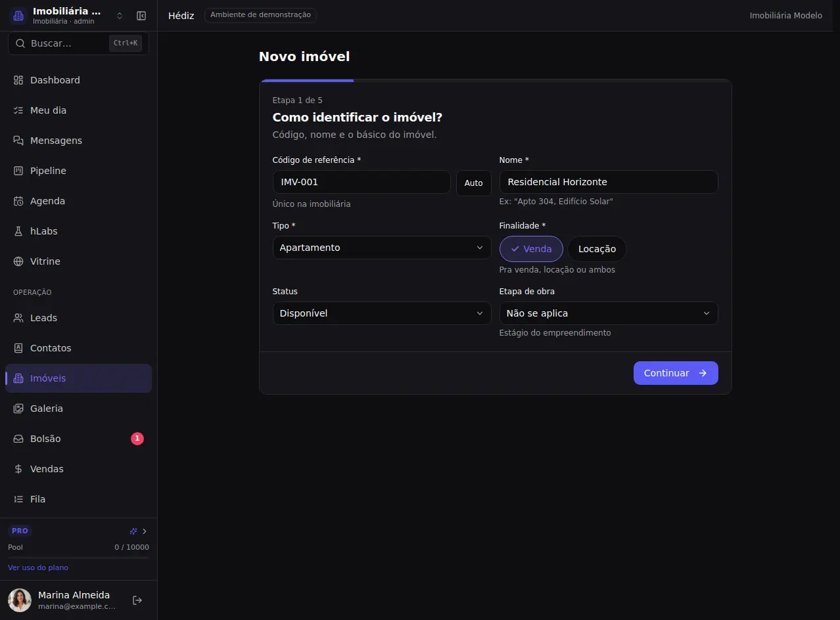840x620 pixels.
Task: Click the Pool usage progress bar
Action: 79,558
